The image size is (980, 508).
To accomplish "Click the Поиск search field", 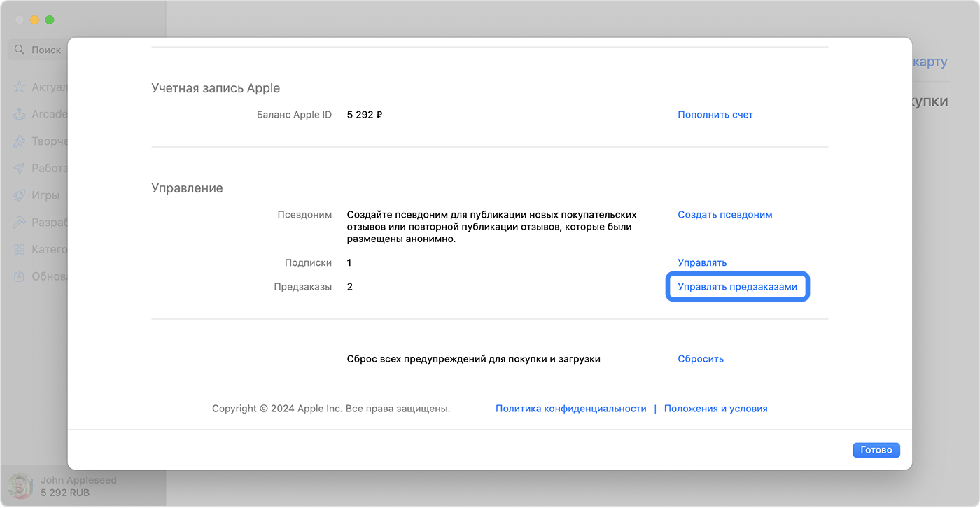I will (x=38, y=50).
